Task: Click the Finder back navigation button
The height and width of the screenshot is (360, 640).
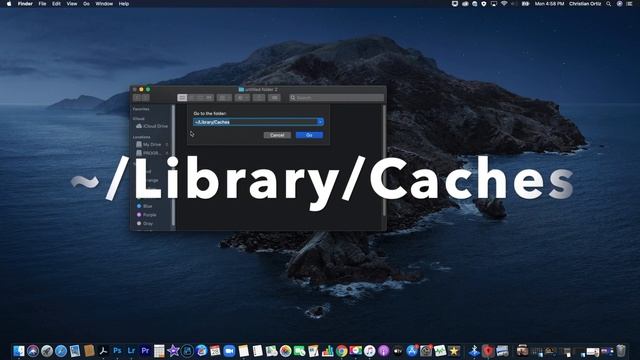Action: click(x=137, y=98)
